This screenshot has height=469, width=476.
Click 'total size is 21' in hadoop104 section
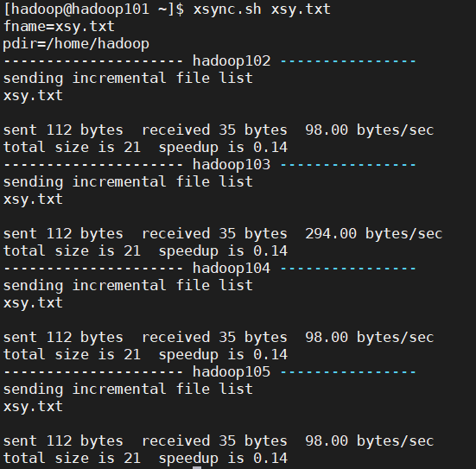[72, 355]
